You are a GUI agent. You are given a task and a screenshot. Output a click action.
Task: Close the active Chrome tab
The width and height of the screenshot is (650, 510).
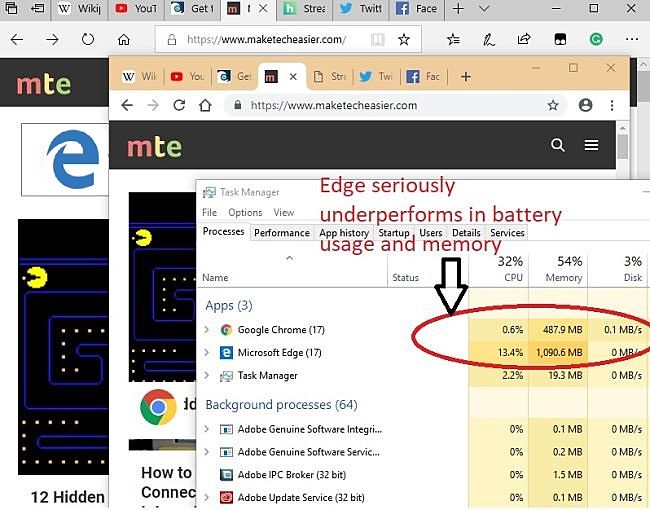point(293,77)
